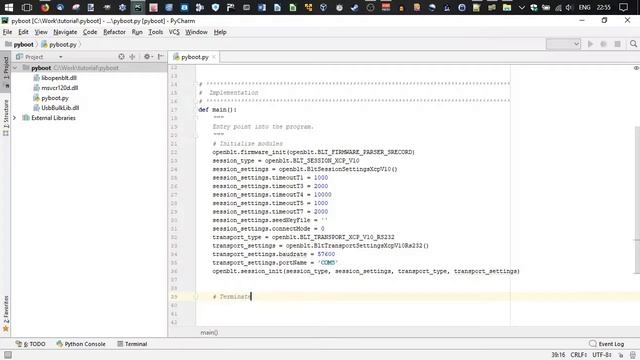Click the pyboot breadcrumb folder
Image resolution: width=640 pixels, height=360 pixels.
coord(19,44)
